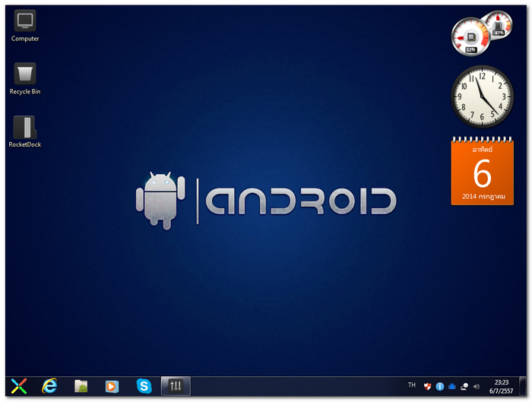Image resolution: width=532 pixels, height=402 pixels.
Task: Open the volume speaker tray icon
Action: [477, 386]
